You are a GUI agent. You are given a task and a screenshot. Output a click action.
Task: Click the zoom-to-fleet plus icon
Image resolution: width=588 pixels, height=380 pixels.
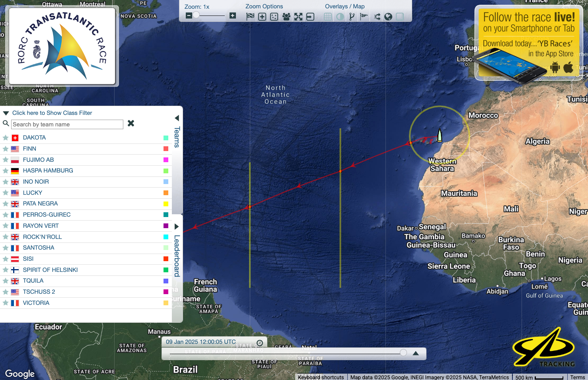pyautogui.click(x=262, y=16)
